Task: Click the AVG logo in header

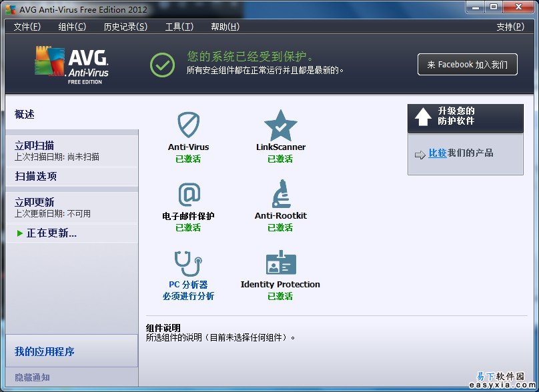Action: (x=72, y=64)
